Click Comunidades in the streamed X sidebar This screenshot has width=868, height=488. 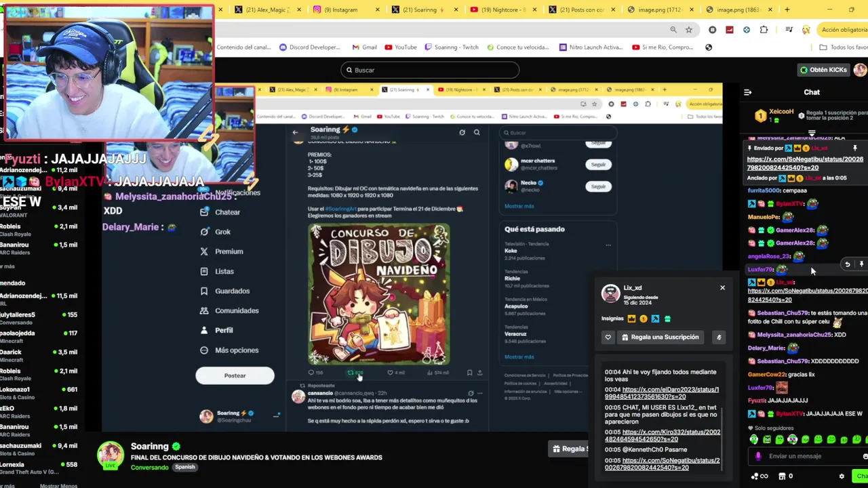(x=229, y=310)
